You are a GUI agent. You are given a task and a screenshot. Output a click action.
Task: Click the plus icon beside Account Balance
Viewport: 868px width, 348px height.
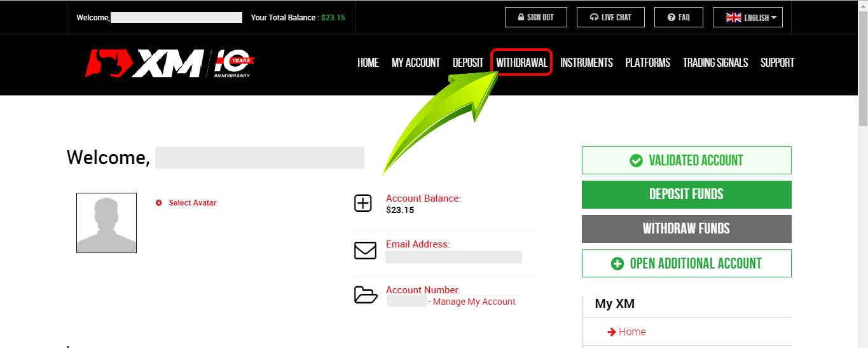coord(362,204)
